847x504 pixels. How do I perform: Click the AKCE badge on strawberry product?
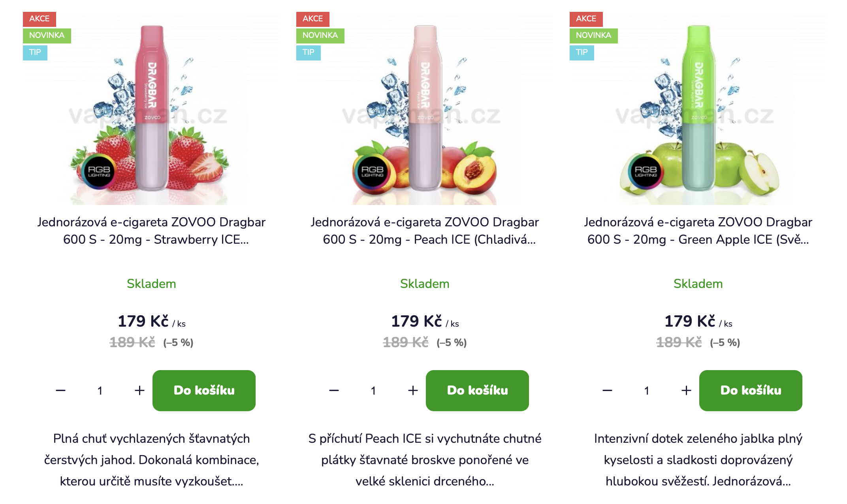40,19
